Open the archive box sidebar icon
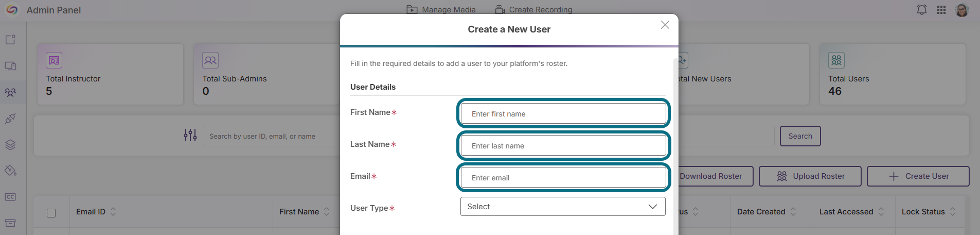Image resolution: width=980 pixels, height=235 pixels. click(x=11, y=223)
